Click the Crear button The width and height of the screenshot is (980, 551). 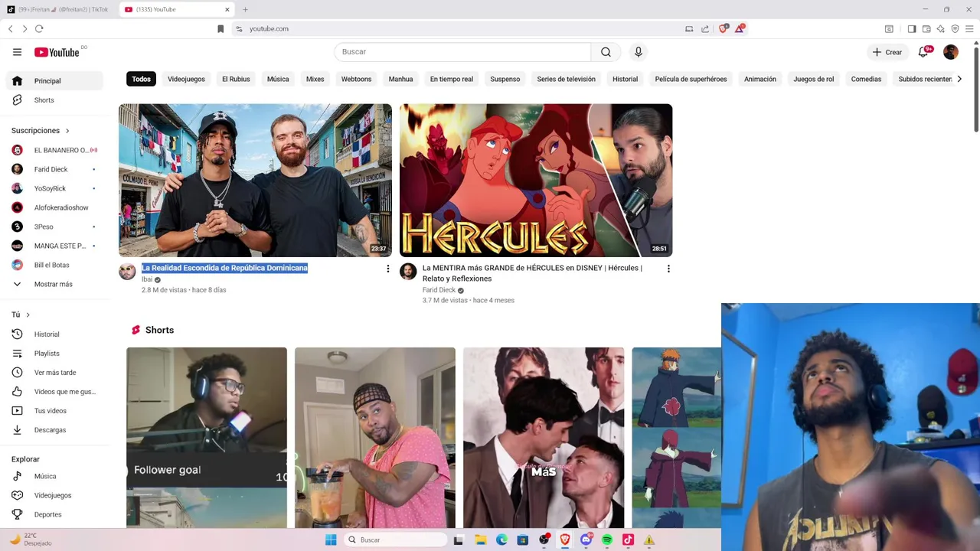click(887, 52)
